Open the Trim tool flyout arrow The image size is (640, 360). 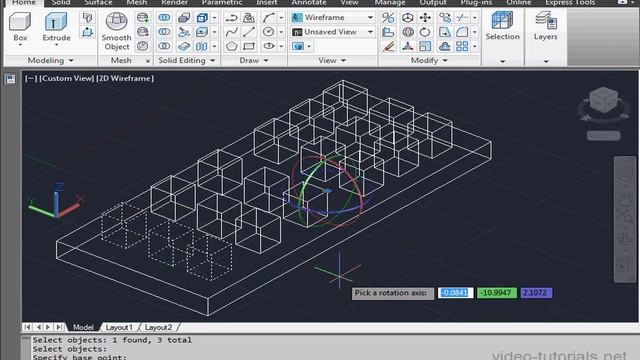click(474, 18)
